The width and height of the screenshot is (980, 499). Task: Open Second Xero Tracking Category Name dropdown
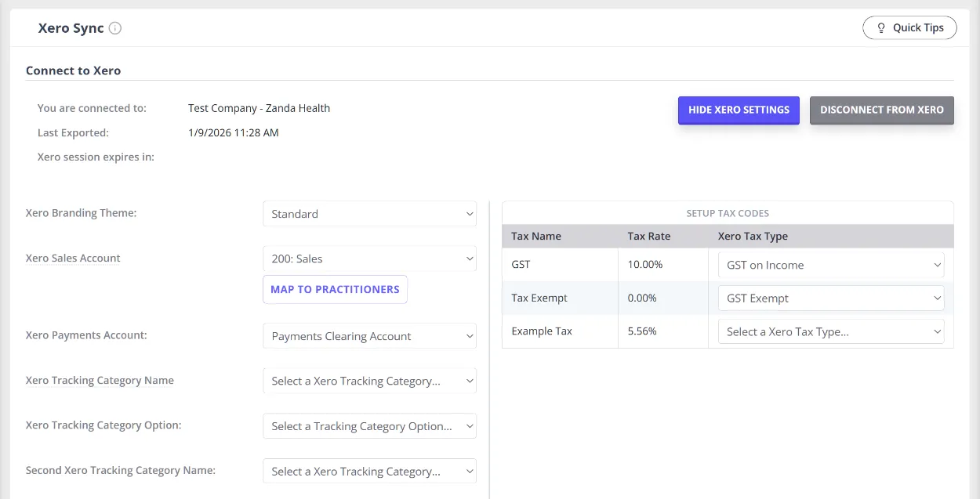point(369,472)
